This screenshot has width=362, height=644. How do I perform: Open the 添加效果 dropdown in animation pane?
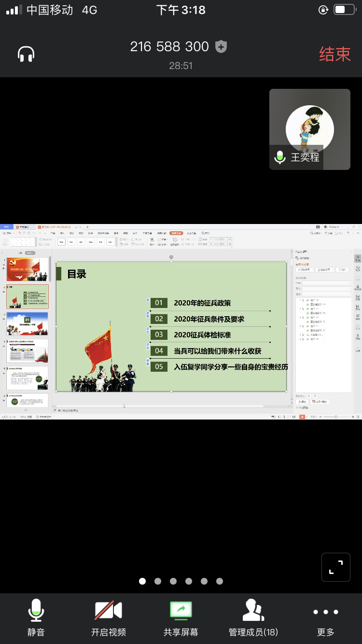click(305, 270)
